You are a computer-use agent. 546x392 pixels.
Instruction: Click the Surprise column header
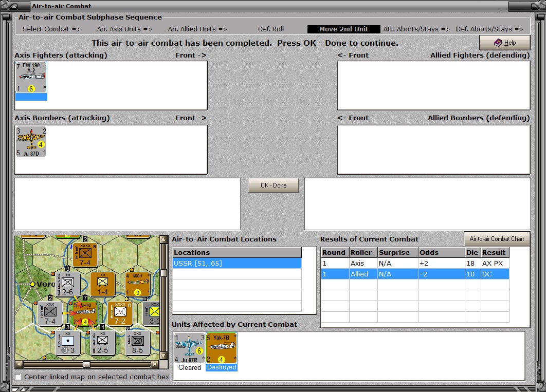397,253
